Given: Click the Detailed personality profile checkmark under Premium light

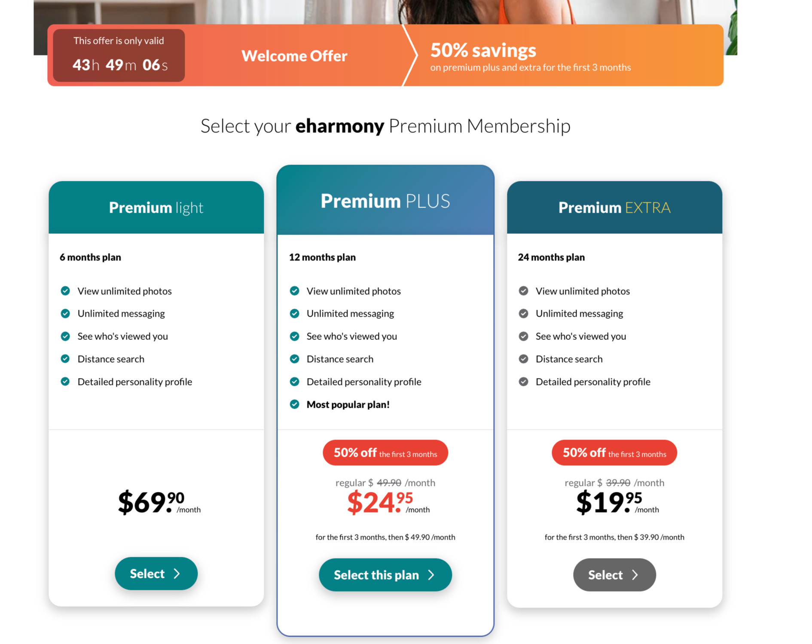Looking at the screenshot, I should [x=65, y=382].
